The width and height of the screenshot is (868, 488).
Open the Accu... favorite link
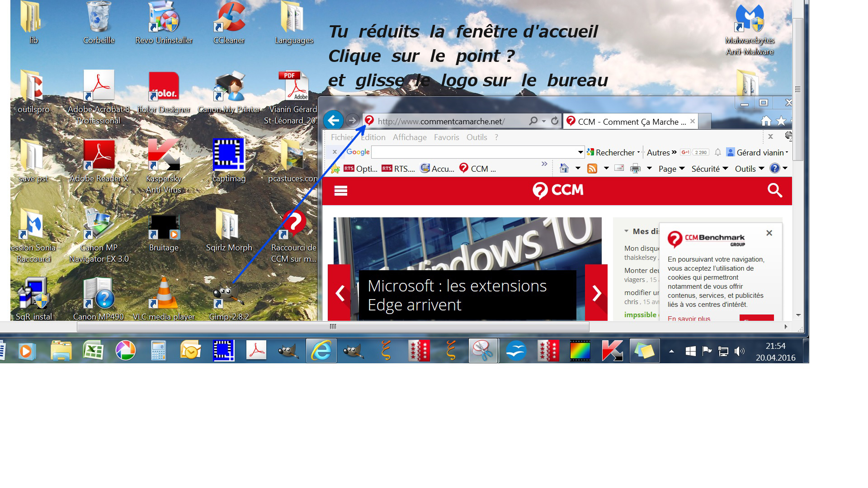[437, 169]
